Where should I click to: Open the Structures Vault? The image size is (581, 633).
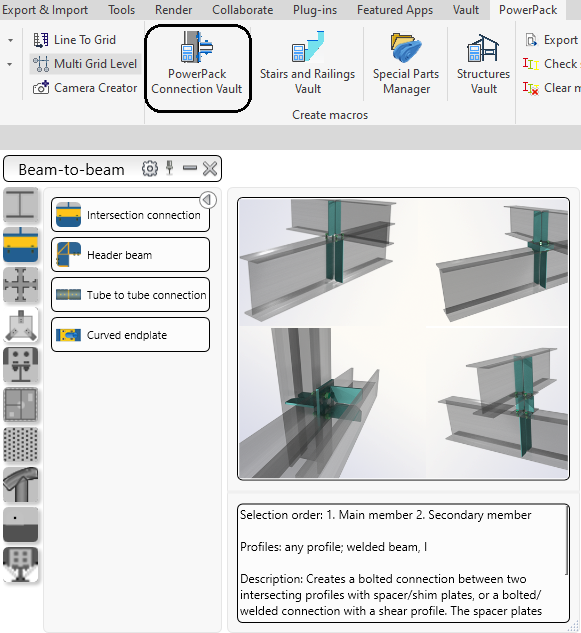(x=483, y=64)
